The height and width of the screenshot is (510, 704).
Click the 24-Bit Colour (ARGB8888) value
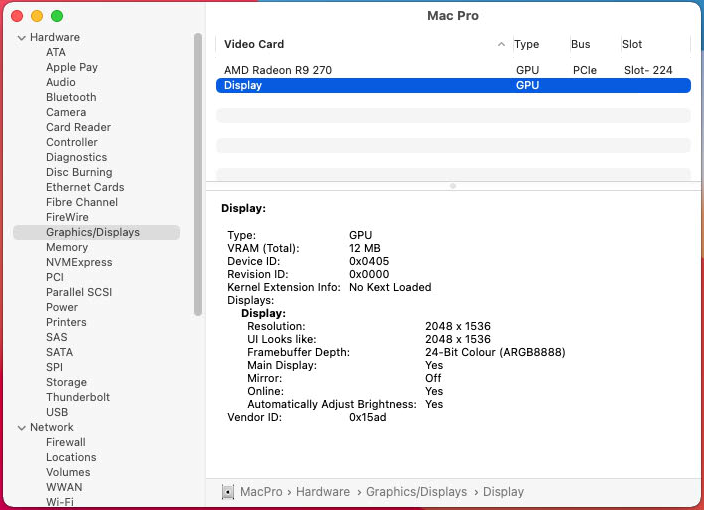495,352
